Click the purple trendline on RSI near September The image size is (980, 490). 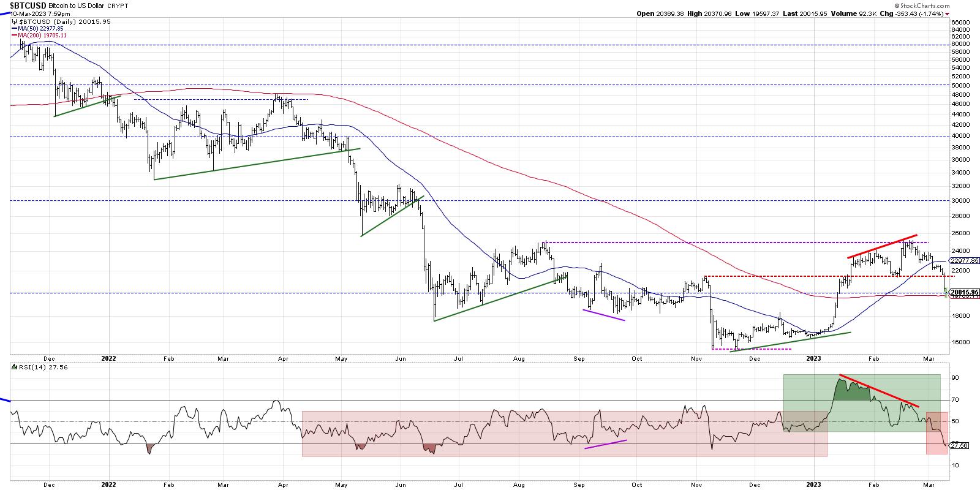tap(606, 444)
